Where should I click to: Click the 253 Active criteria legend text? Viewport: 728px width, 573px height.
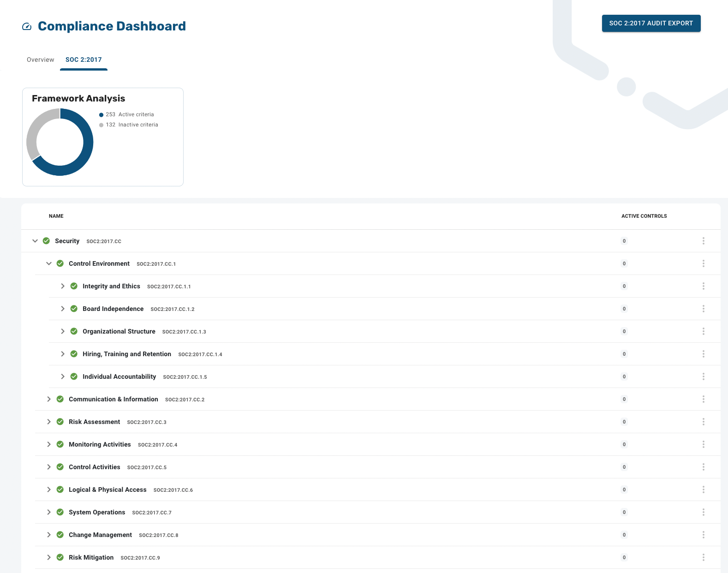(x=130, y=114)
